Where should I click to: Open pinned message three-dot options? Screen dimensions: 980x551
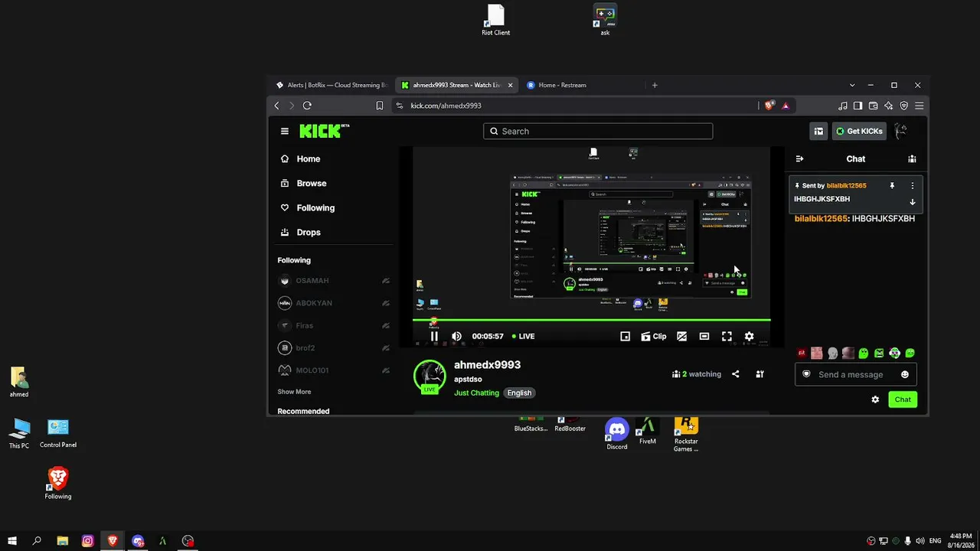coord(912,185)
